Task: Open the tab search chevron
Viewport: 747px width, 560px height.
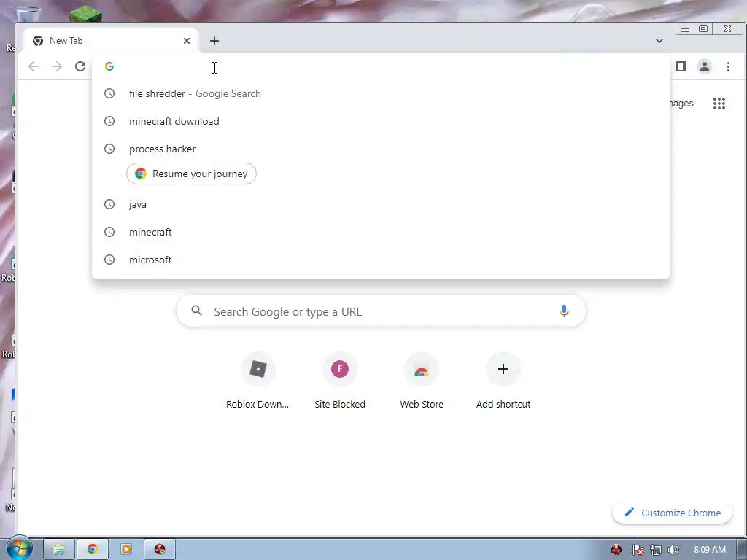Action: pyautogui.click(x=659, y=41)
